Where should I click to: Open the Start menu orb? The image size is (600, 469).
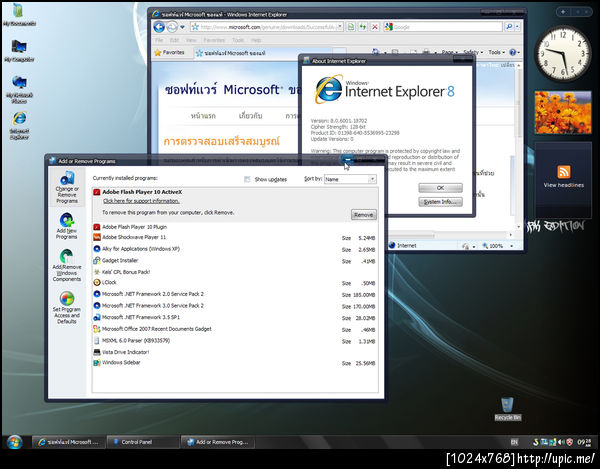[14, 442]
